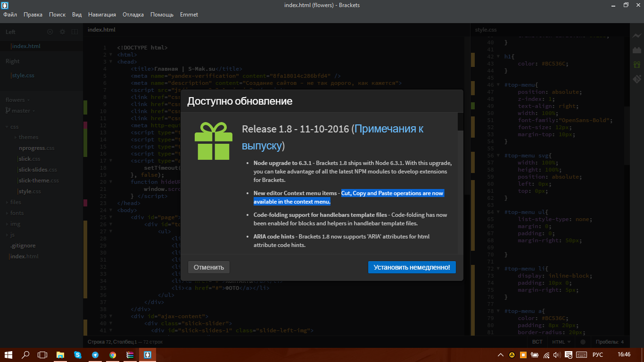Open Google Chrome from the taskbar
This screenshot has width=644, height=362.
pos(113,355)
